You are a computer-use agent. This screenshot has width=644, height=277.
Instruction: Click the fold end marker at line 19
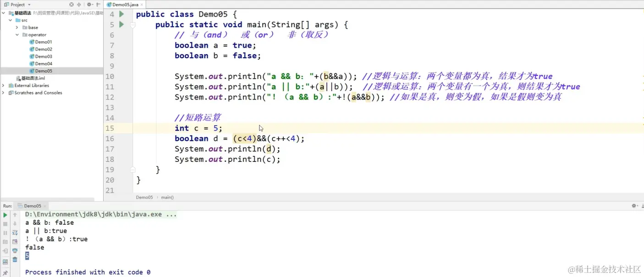tap(133, 169)
